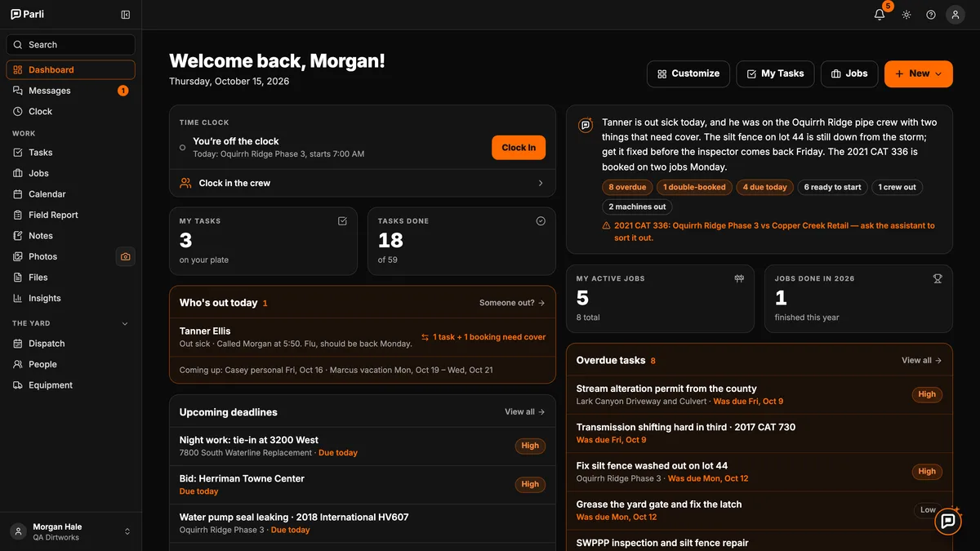Screen dimensions: 980x551
Task: Click the Jobs header button
Action: [849, 73]
